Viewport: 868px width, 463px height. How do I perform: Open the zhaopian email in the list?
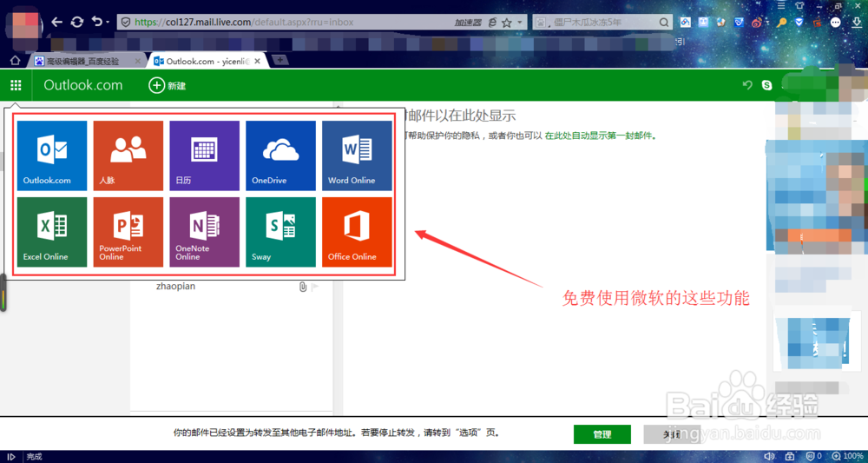(232, 287)
